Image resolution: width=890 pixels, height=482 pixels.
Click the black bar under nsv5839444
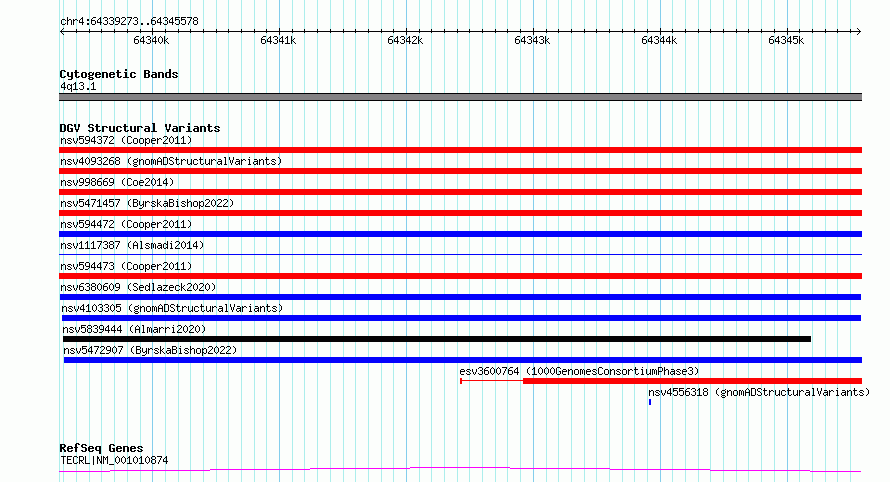pos(436,339)
